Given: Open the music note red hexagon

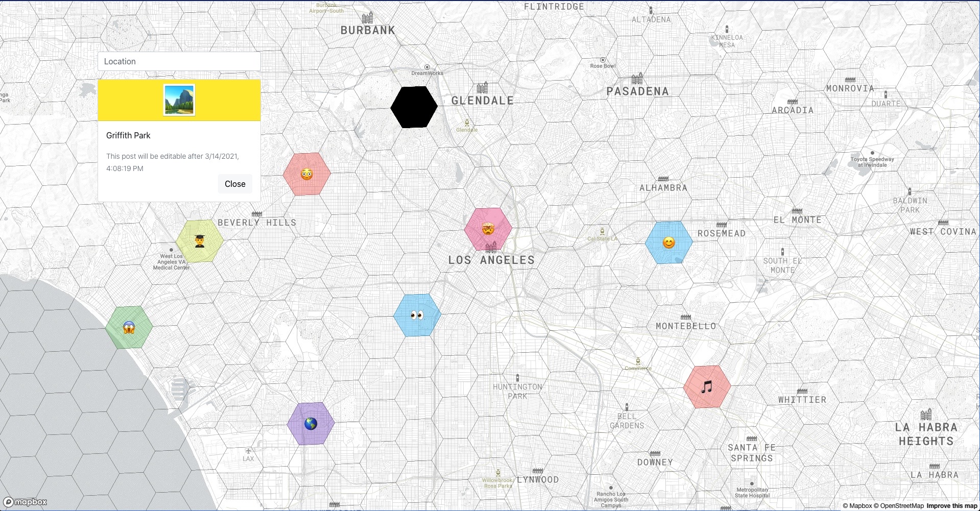Looking at the screenshot, I should point(707,386).
